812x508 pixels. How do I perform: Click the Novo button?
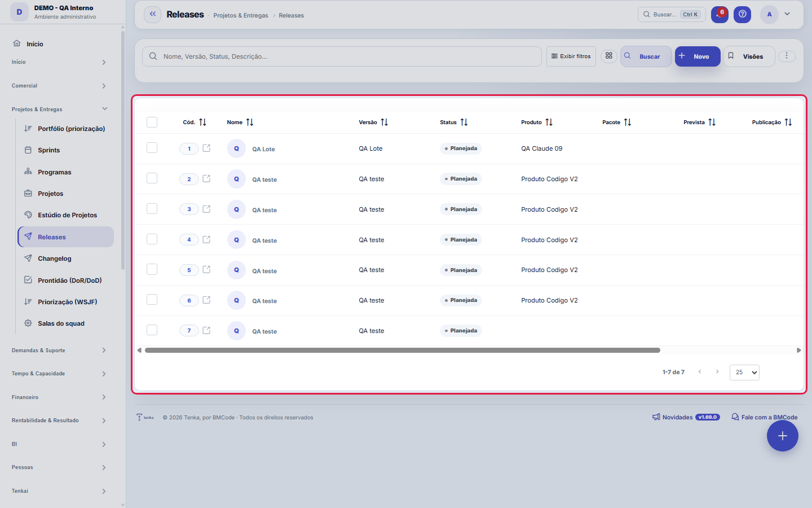click(x=698, y=56)
